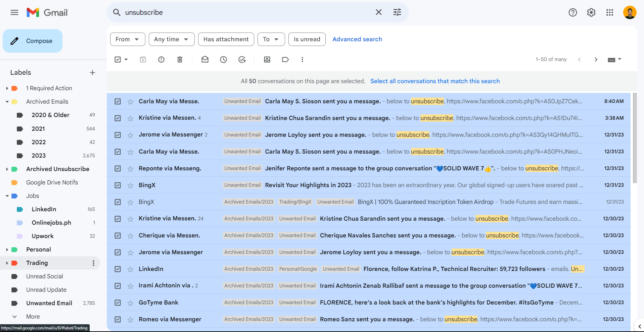
Task: Apply a label using the Labels icon
Action: coord(285,59)
